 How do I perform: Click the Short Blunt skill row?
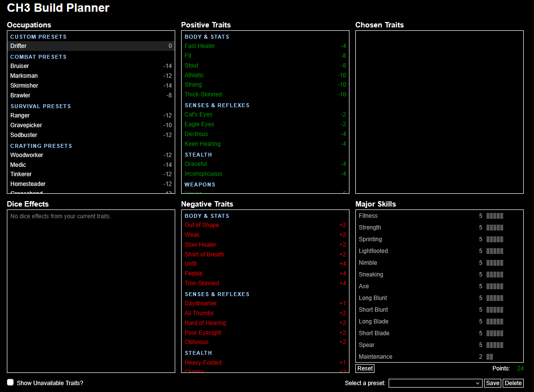(440, 310)
